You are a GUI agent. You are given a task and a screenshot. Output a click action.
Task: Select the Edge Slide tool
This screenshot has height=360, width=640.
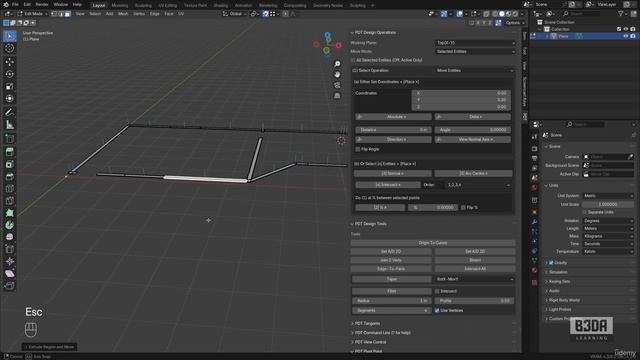tap(9, 249)
